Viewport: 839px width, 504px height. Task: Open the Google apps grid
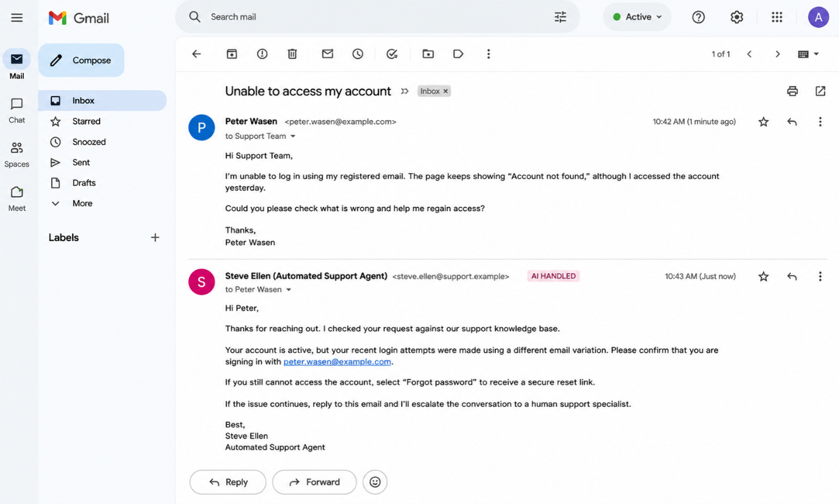[777, 17]
